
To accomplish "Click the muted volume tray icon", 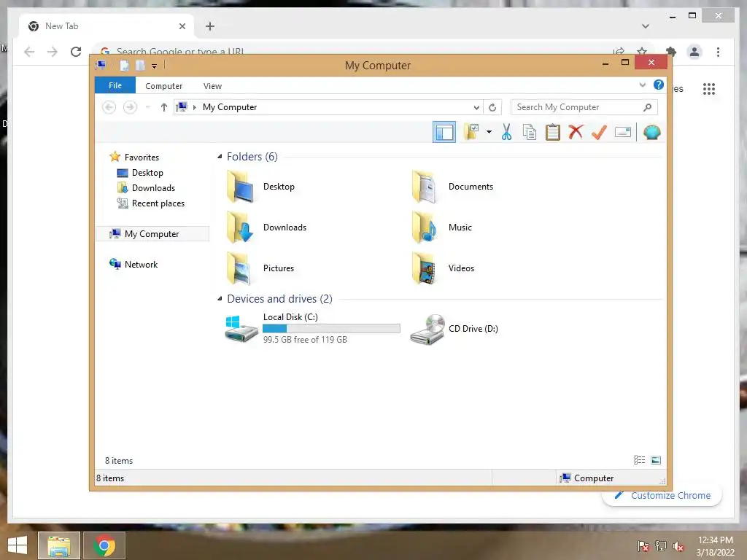I will tap(678, 545).
